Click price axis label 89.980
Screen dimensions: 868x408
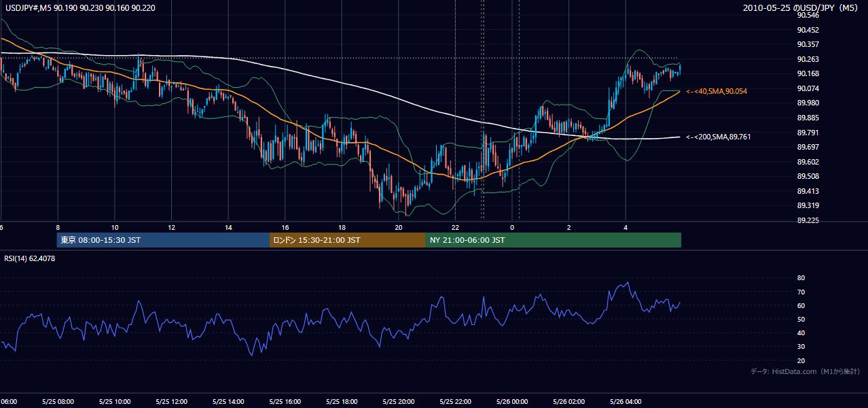808,103
